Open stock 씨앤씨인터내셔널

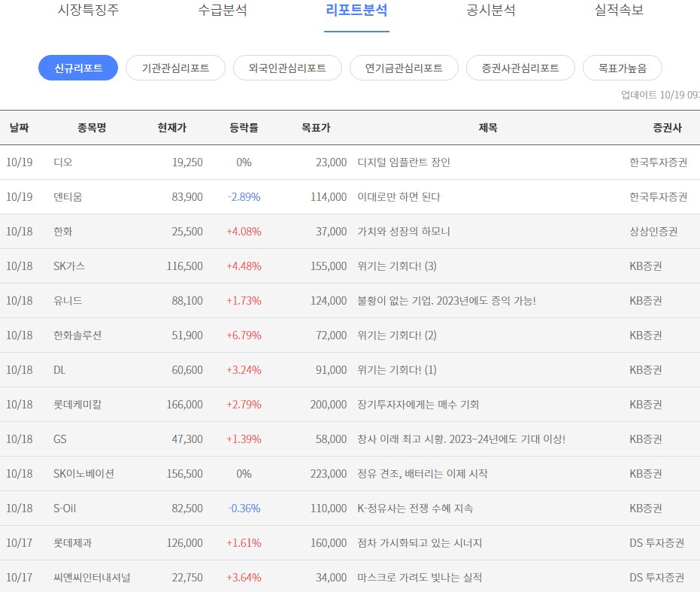[x=92, y=578]
